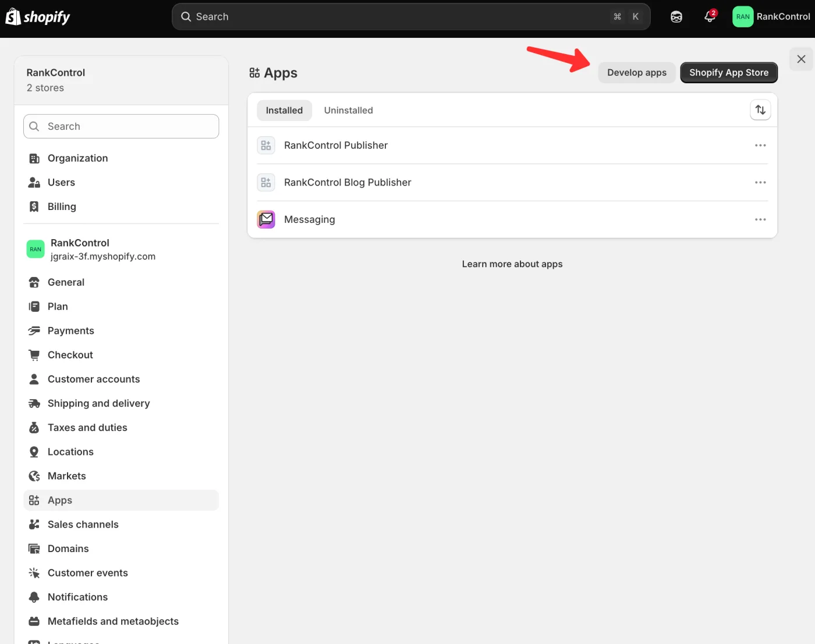
Task: Click the Payments icon in sidebar
Action: [34, 331]
